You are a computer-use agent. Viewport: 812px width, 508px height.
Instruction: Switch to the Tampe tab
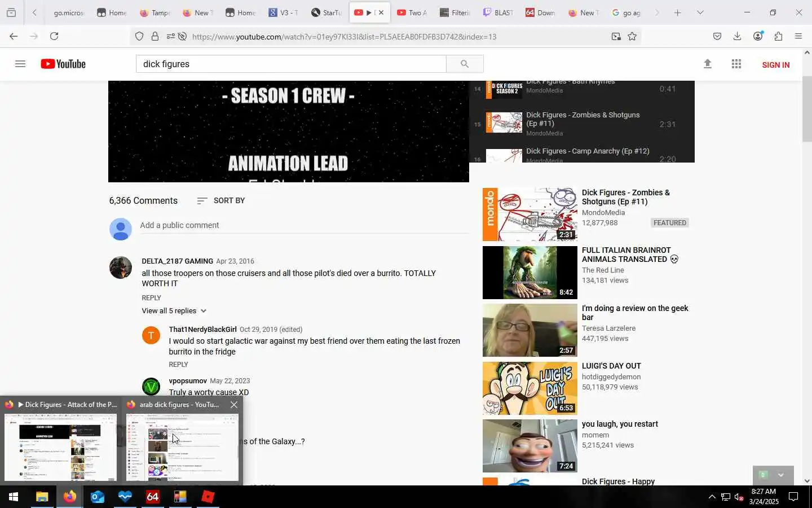point(155,12)
